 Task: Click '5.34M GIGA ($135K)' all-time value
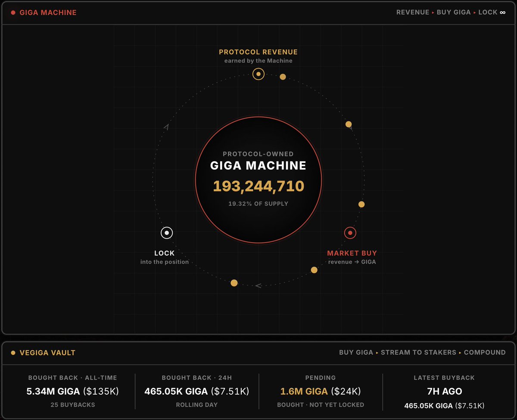[72, 392]
